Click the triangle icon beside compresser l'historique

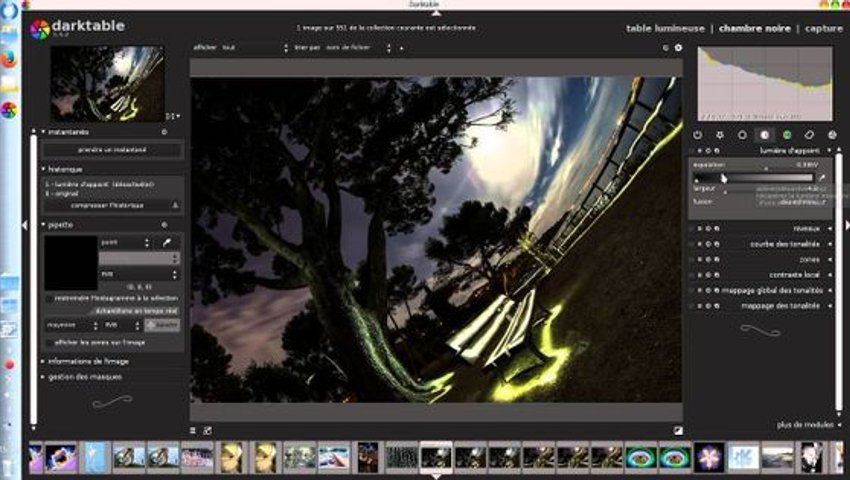pos(175,205)
